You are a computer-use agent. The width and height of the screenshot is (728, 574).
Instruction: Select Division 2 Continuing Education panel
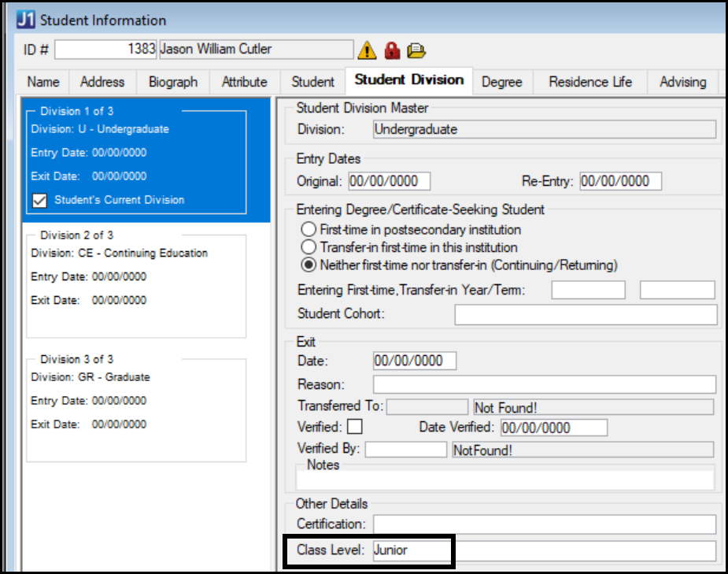(136, 283)
